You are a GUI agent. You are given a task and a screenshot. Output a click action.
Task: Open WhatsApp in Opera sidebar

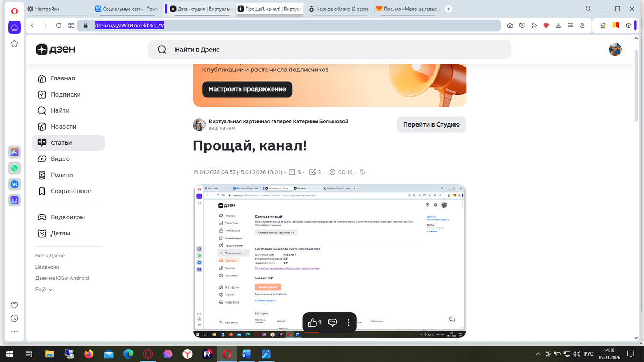tap(14, 168)
